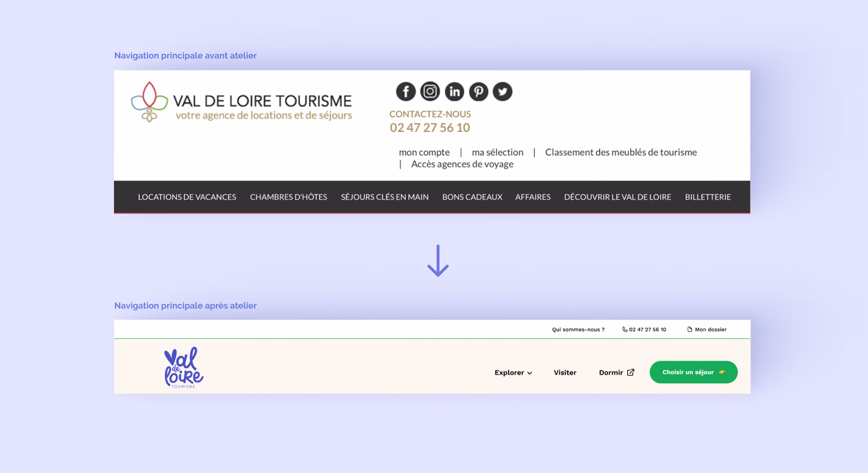Click the document icon beside Mon dossier
This screenshot has height=473, width=868.
pyautogui.click(x=690, y=329)
